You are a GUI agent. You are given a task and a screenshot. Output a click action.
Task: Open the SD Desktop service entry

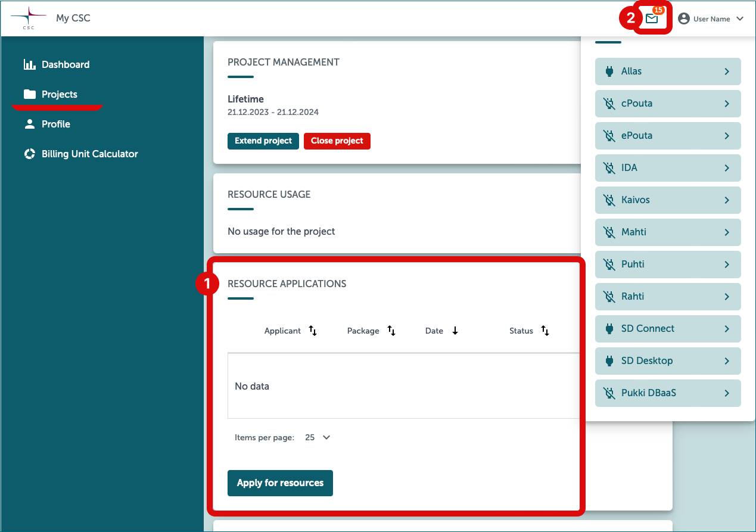(x=668, y=361)
